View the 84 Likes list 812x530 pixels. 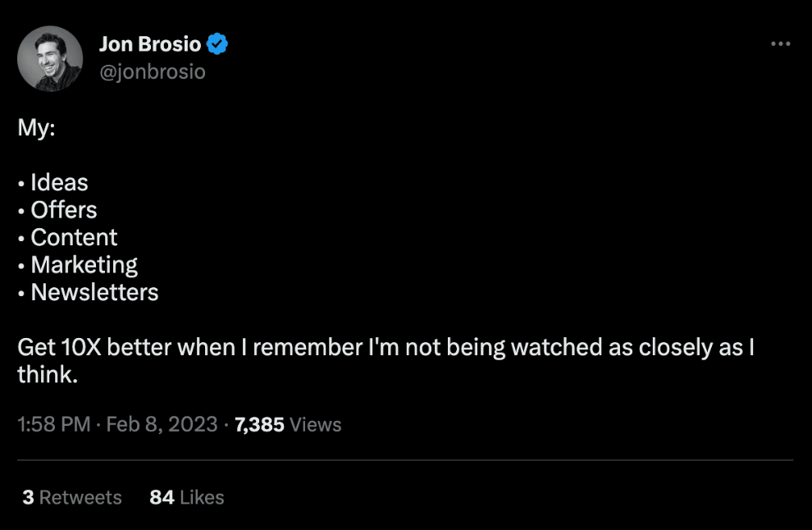tap(186, 497)
